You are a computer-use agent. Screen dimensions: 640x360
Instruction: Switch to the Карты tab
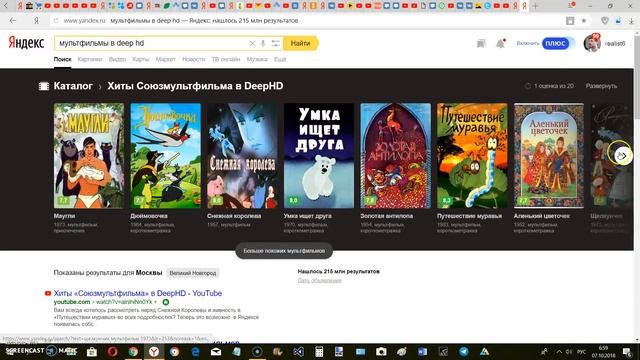[141, 59]
